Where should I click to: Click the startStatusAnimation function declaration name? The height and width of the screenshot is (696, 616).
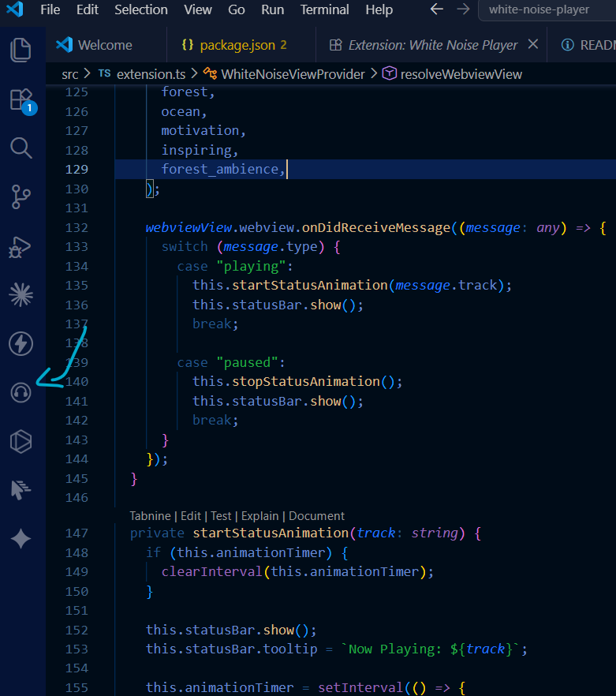[271, 533]
